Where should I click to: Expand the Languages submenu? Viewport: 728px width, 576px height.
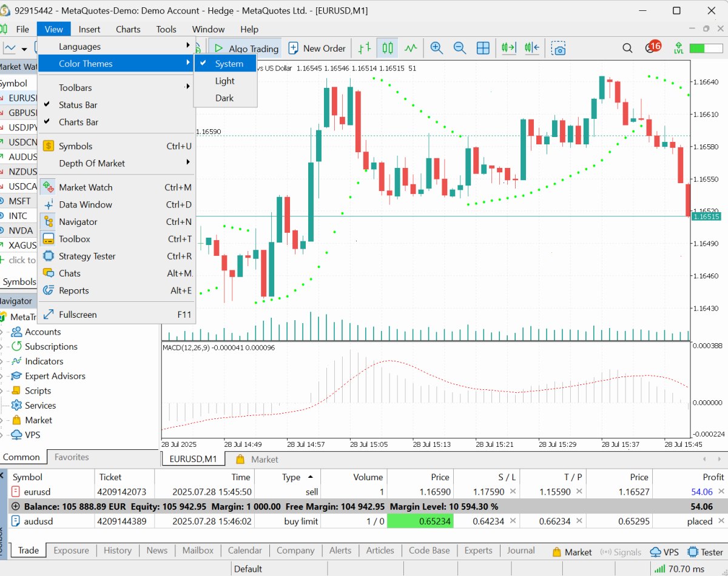[x=116, y=47]
